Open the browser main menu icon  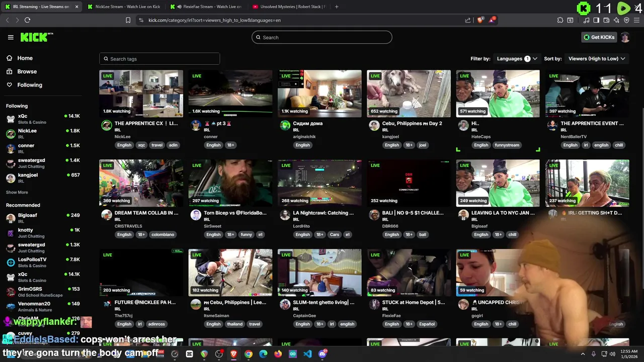(x=636, y=20)
